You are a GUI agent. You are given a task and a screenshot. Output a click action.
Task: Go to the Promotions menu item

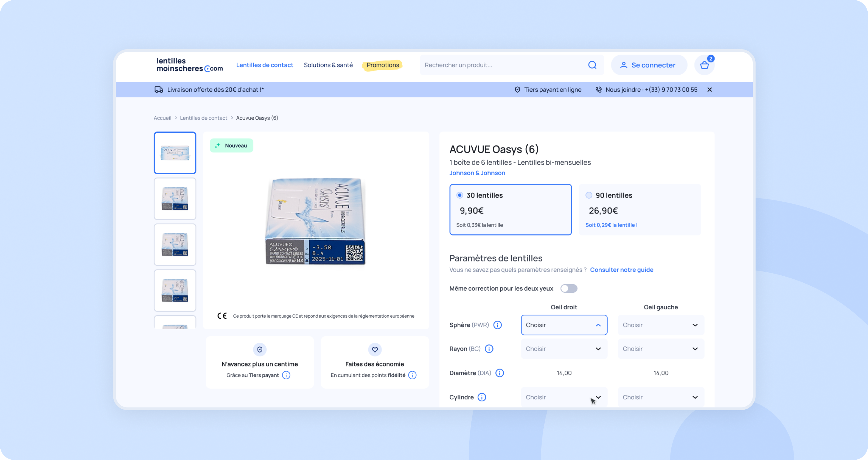click(x=383, y=65)
